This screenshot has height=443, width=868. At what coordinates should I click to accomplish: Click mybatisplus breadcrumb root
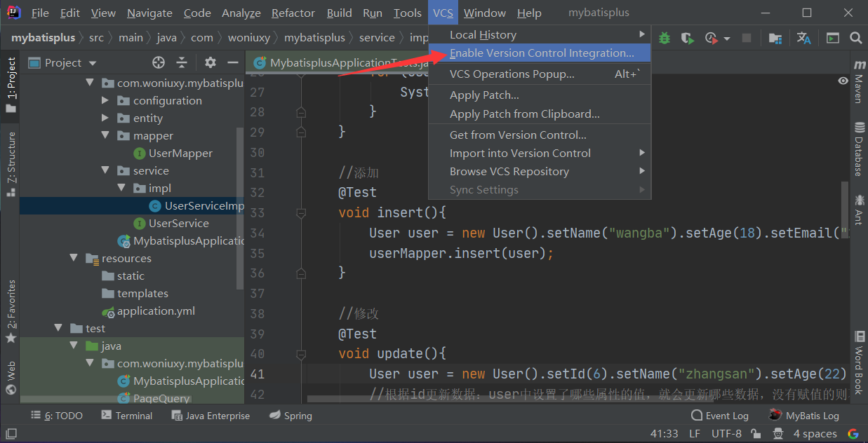43,38
